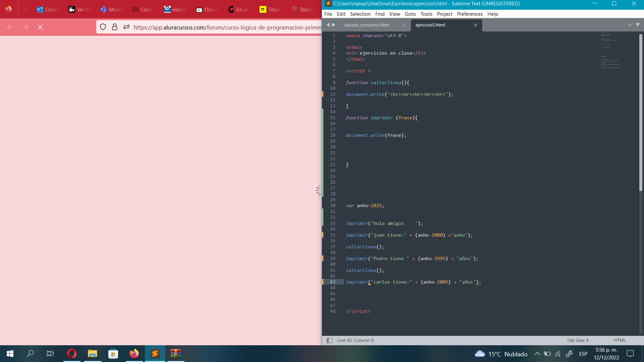Go to next tab with right arrow
Viewport: 644px width, 362px height.
(334, 25)
